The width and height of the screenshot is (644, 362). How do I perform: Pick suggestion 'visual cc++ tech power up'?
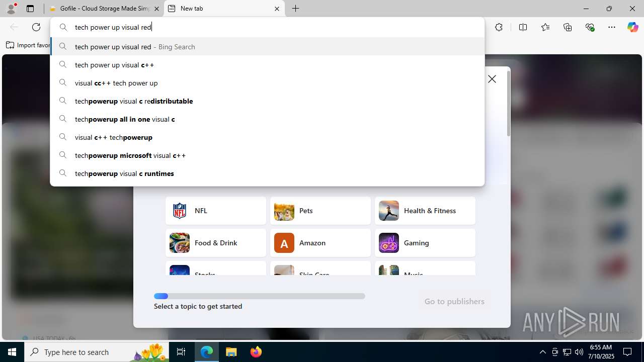tap(267, 83)
